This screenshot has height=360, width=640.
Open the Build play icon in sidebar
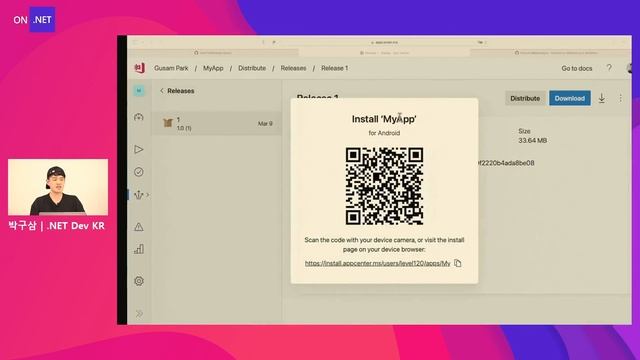point(139,149)
